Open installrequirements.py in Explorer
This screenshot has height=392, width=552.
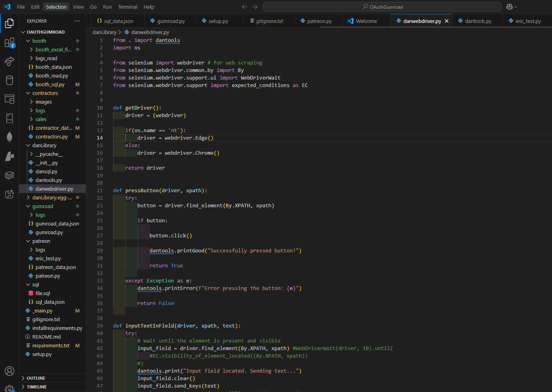click(52, 328)
